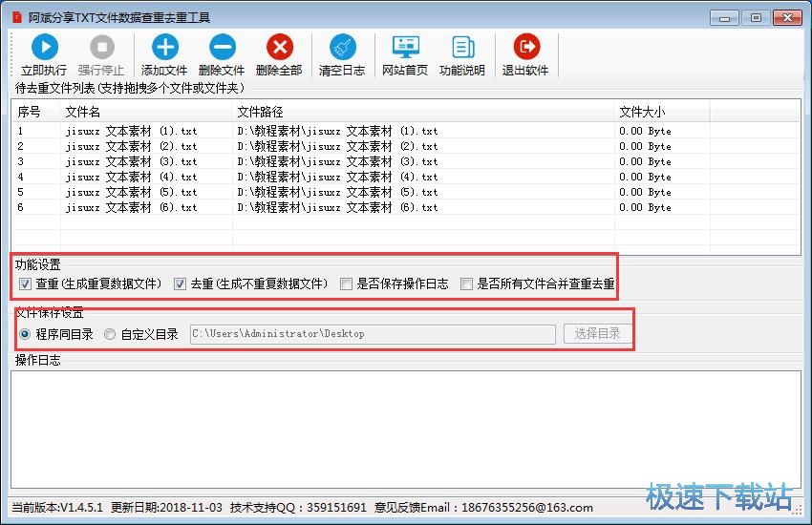Click the 立即执行 play icon
The height and width of the screenshot is (525, 812).
tap(44, 48)
